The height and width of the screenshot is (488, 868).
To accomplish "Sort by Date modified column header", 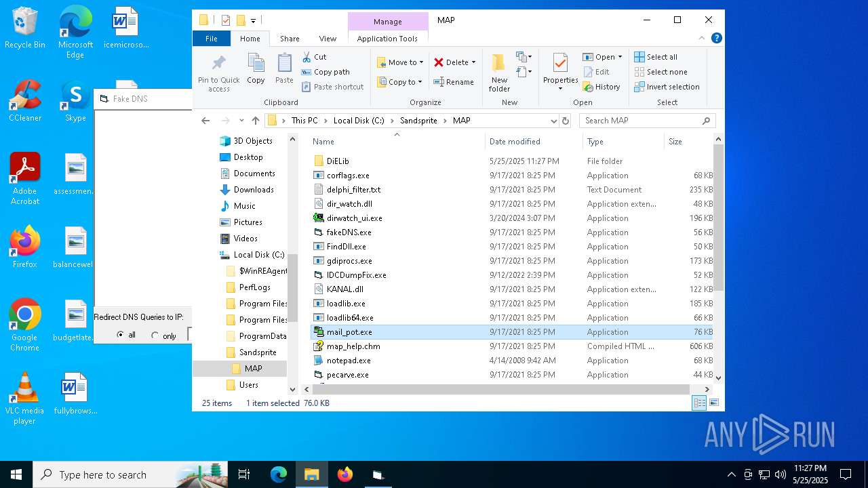I will pos(534,141).
